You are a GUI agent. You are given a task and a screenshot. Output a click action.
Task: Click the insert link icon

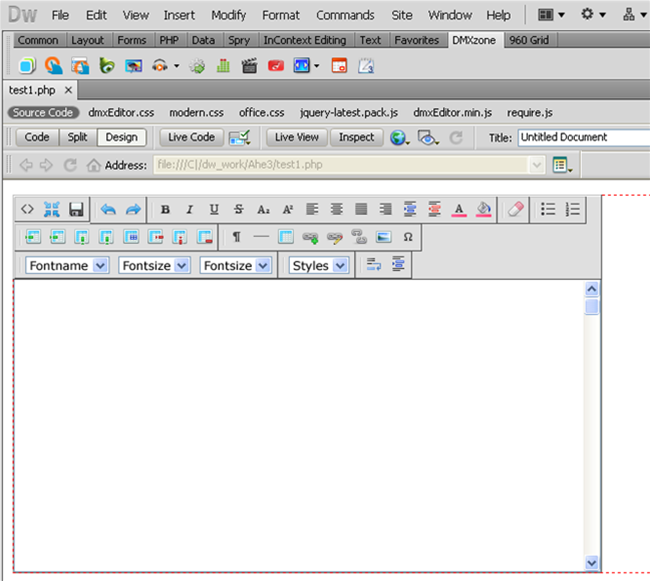click(310, 237)
